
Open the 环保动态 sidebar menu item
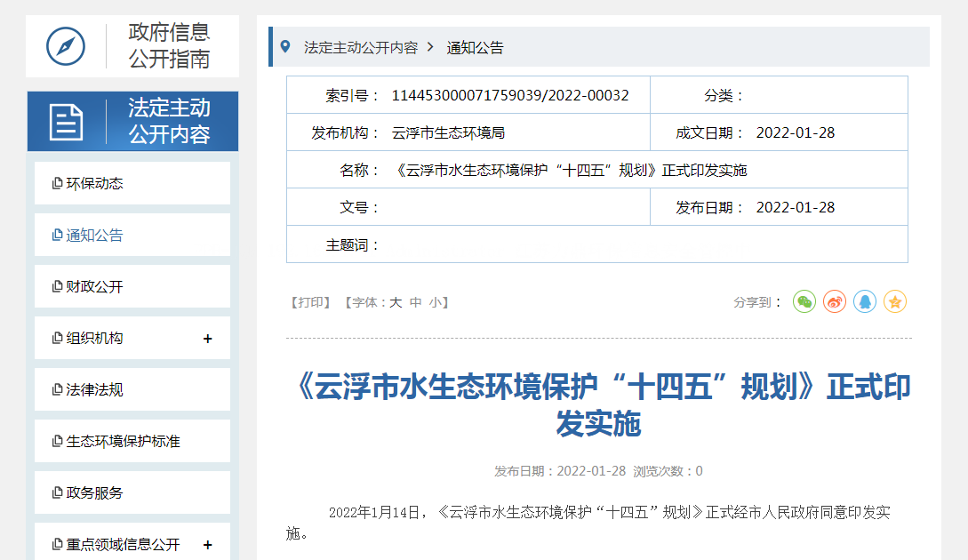tap(96, 182)
